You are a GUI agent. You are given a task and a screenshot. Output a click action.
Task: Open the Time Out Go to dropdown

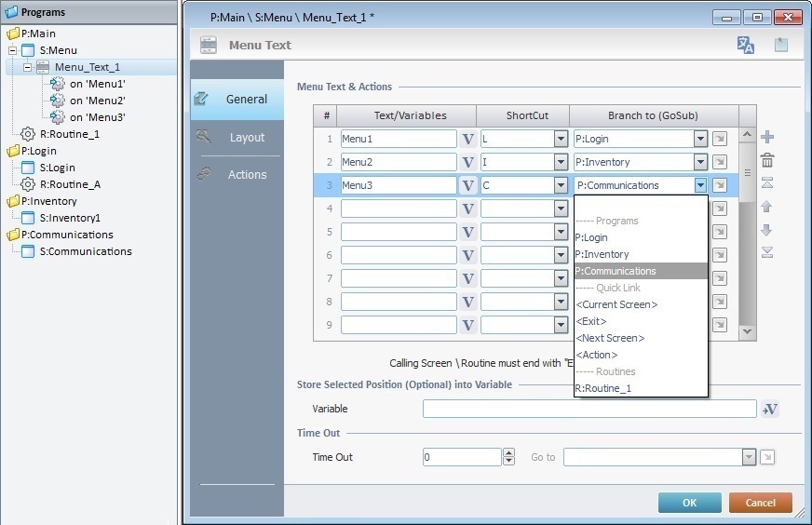click(749, 457)
